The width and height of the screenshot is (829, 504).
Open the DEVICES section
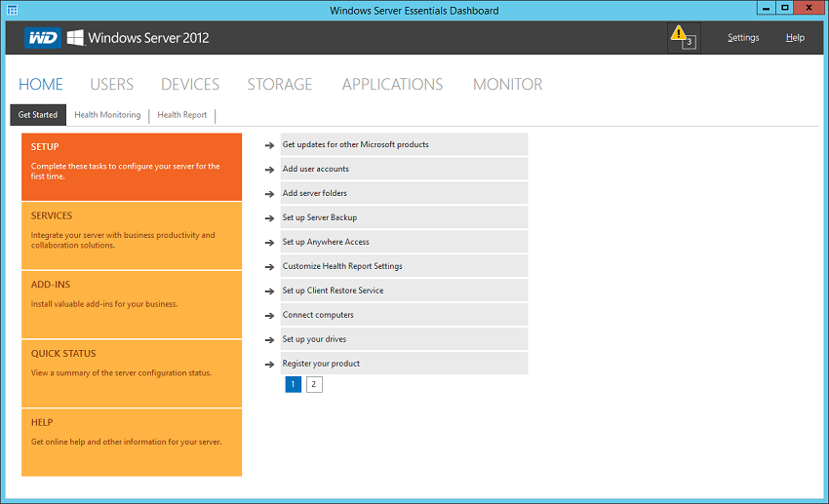[x=190, y=84]
